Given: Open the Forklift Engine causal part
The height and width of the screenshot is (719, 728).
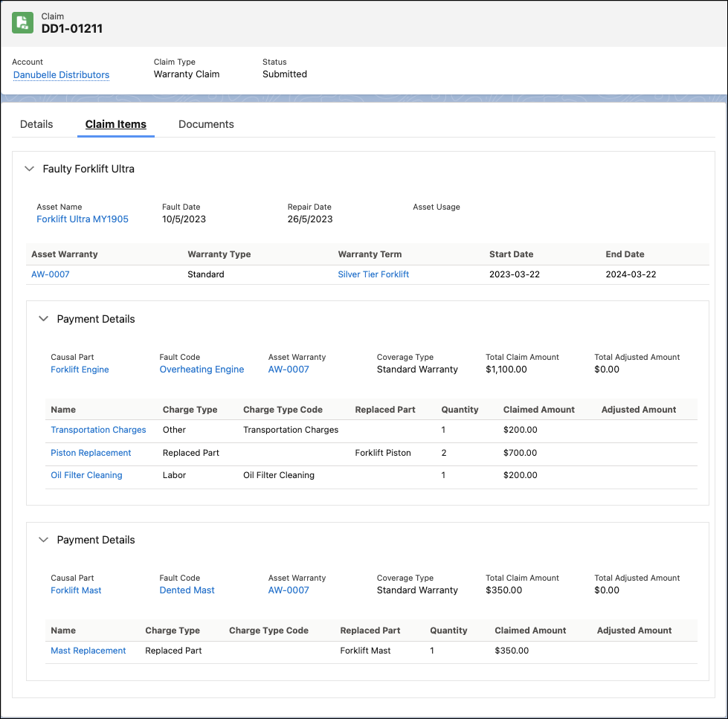Looking at the screenshot, I should coord(80,369).
